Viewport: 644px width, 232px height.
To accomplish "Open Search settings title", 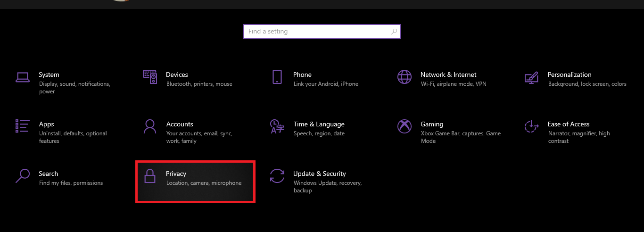I will (x=49, y=174).
